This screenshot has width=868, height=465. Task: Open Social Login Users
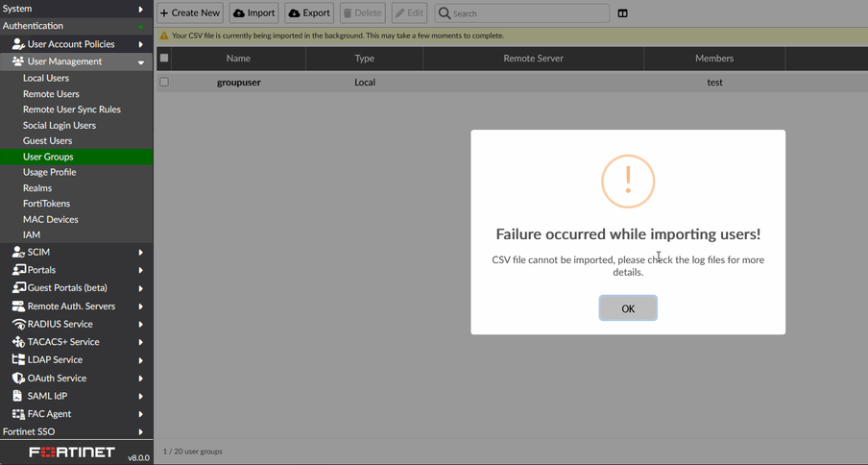60,125
